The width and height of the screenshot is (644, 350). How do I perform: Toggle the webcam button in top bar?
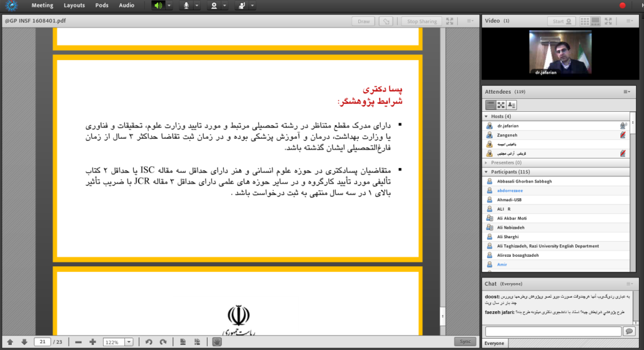coord(214,6)
